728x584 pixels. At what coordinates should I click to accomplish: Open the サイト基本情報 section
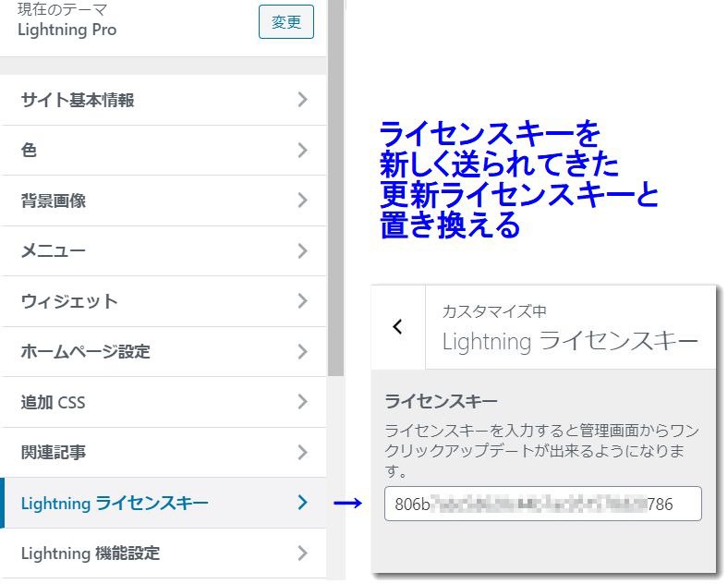(164, 100)
